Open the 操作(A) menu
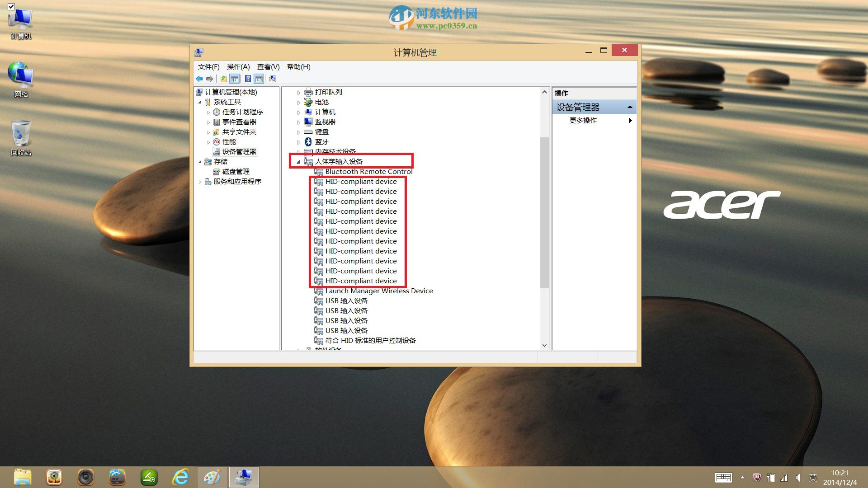The height and width of the screenshot is (488, 868). click(238, 67)
